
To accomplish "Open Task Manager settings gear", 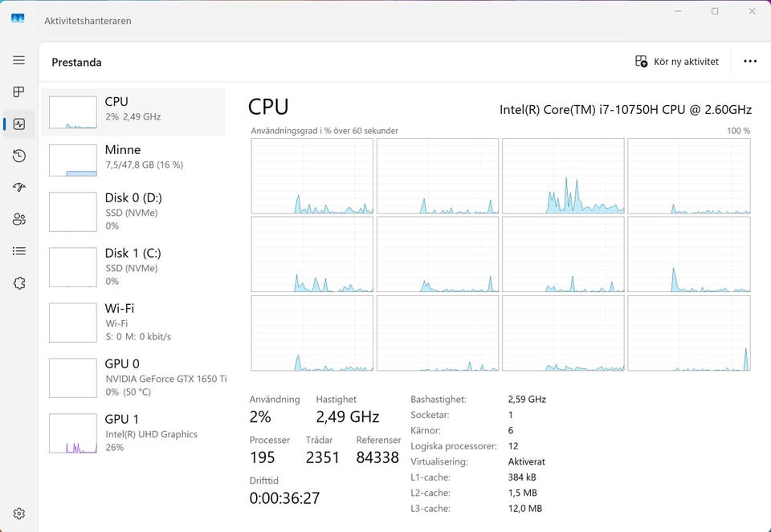I will [18, 514].
